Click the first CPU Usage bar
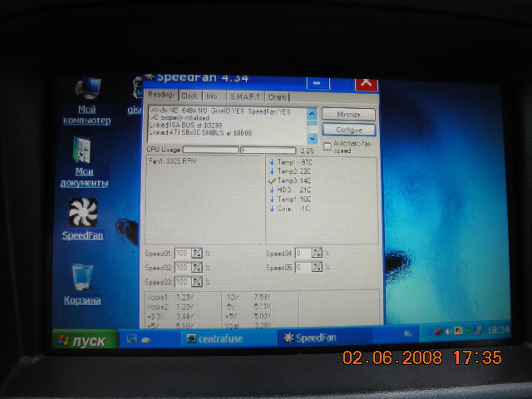This screenshot has height=399, width=532. [210, 150]
